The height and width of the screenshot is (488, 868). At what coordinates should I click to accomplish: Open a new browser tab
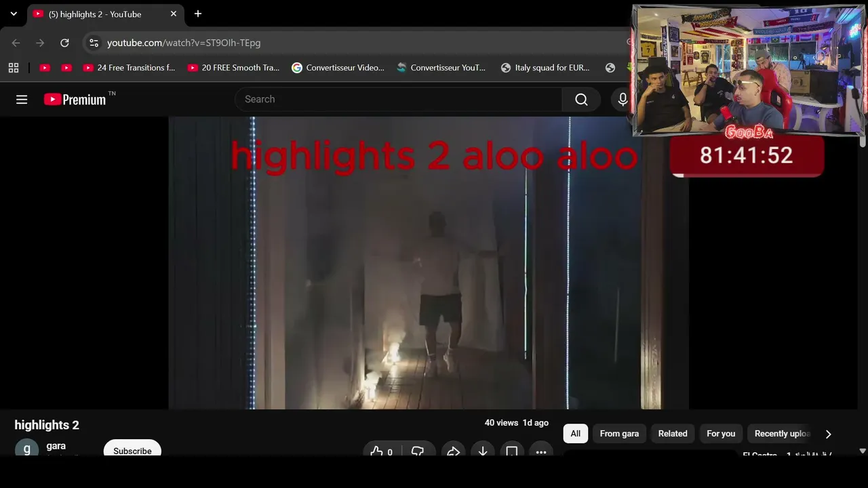(x=197, y=14)
